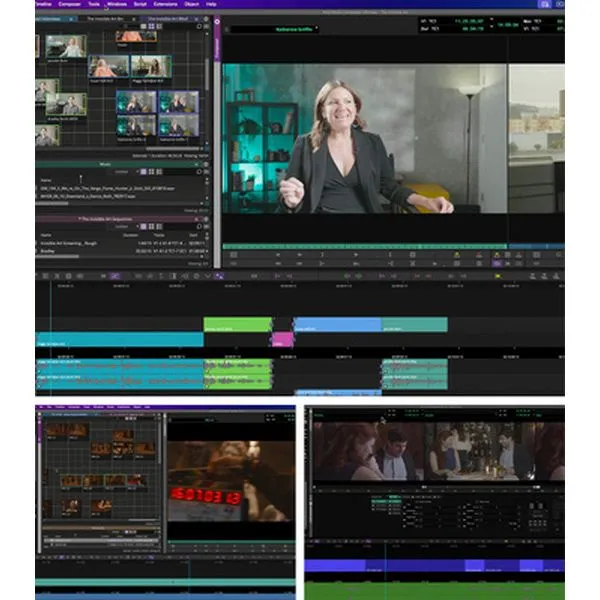Select the long cyan V1 video clip

[x=120, y=339]
